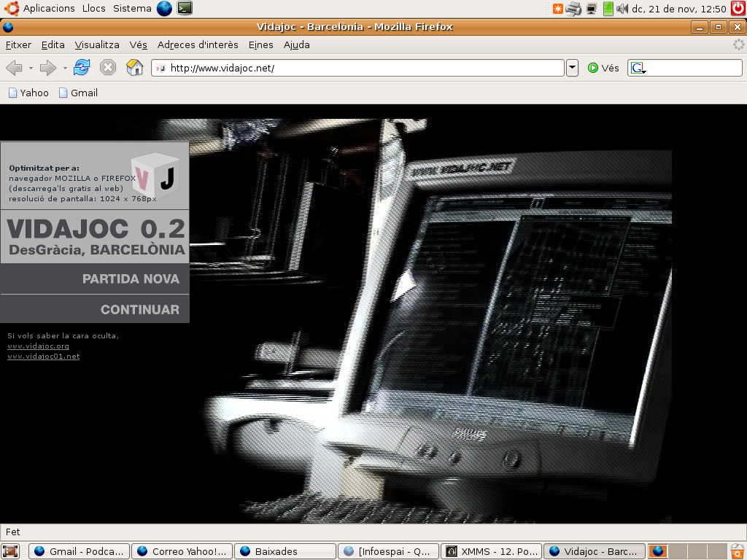The height and width of the screenshot is (560, 747).
Task: Open the Yahoo bookmark
Action: (x=28, y=93)
